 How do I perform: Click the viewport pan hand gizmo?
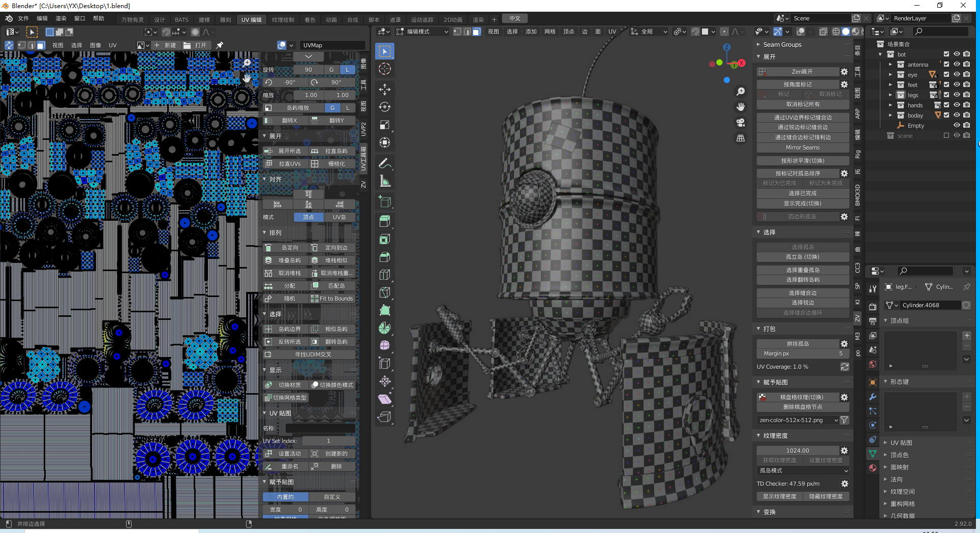click(x=741, y=107)
